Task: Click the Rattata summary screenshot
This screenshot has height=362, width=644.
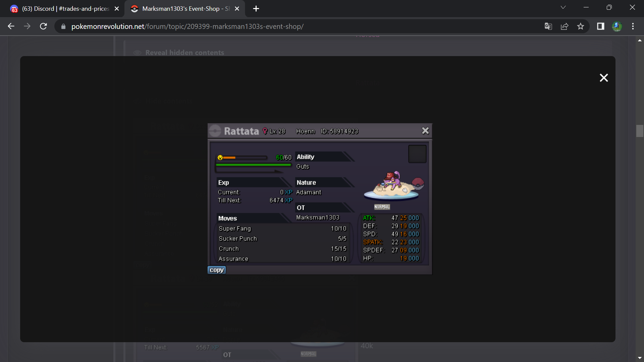Action: click(x=320, y=199)
